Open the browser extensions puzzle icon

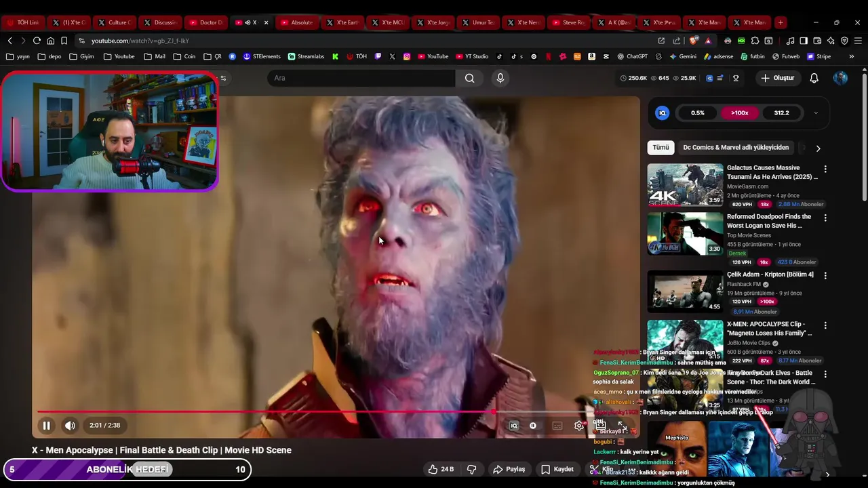click(755, 41)
